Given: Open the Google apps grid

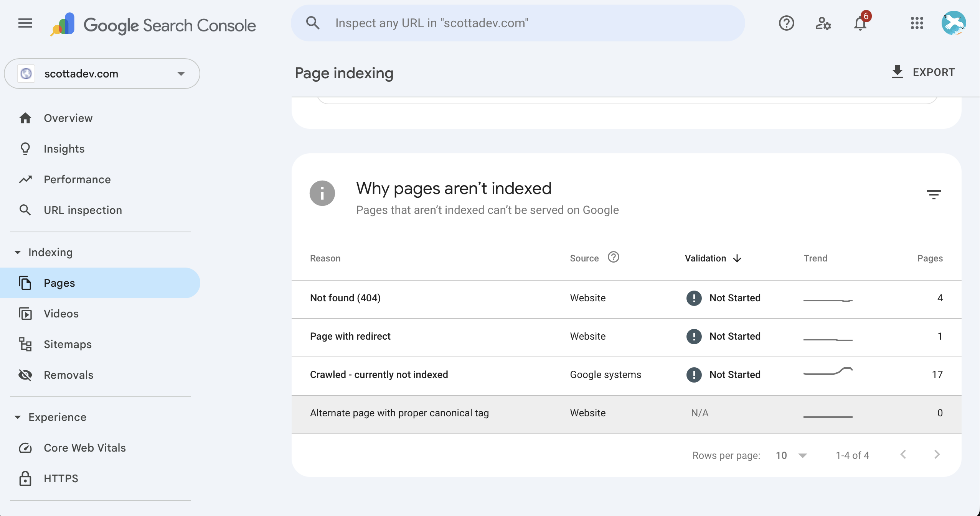Looking at the screenshot, I should [x=917, y=23].
